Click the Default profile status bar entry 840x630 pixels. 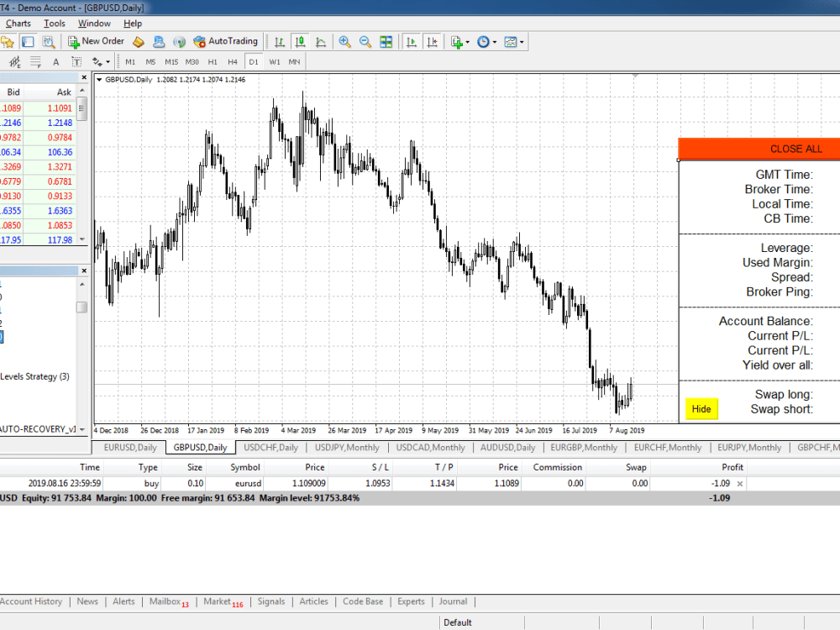pyautogui.click(x=458, y=622)
